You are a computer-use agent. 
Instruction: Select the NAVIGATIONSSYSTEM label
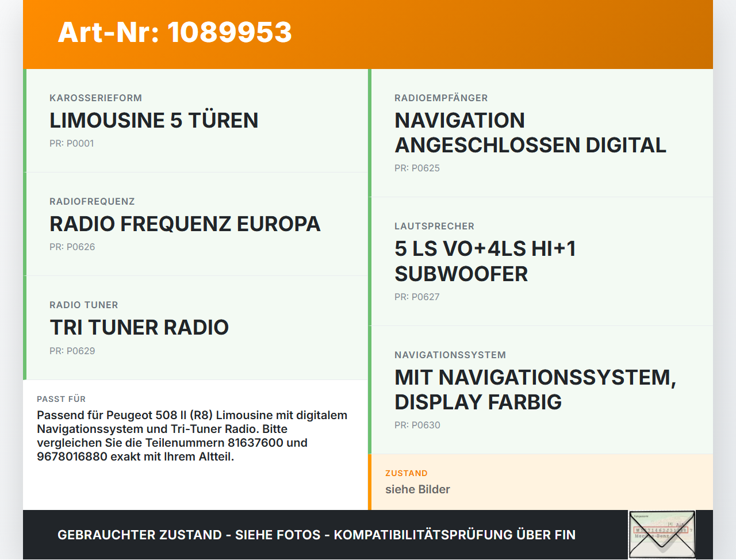(x=450, y=355)
